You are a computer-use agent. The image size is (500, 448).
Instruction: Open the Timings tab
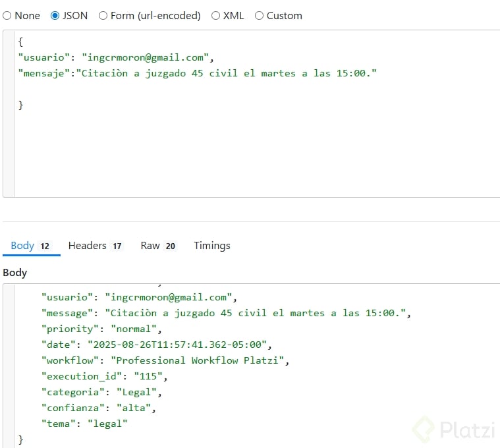pos(211,246)
